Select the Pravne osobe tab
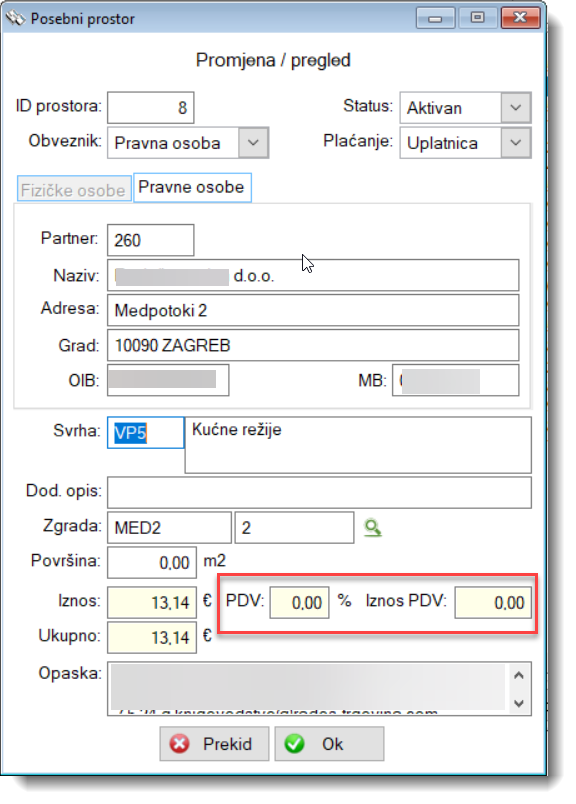Screen dimensions: 576x804 point(192,188)
